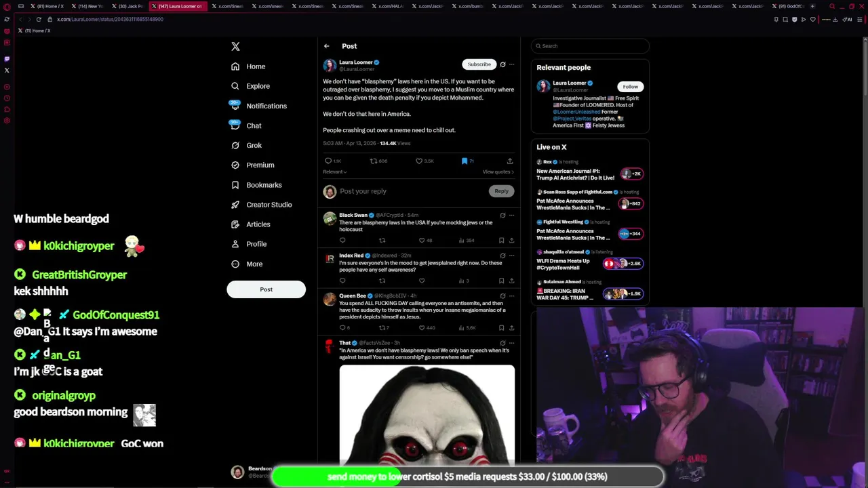The width and height of the screenshot is (868, 488).
Task: Bookmark Black Swan's comment
Action: click(x=501, y=240)
